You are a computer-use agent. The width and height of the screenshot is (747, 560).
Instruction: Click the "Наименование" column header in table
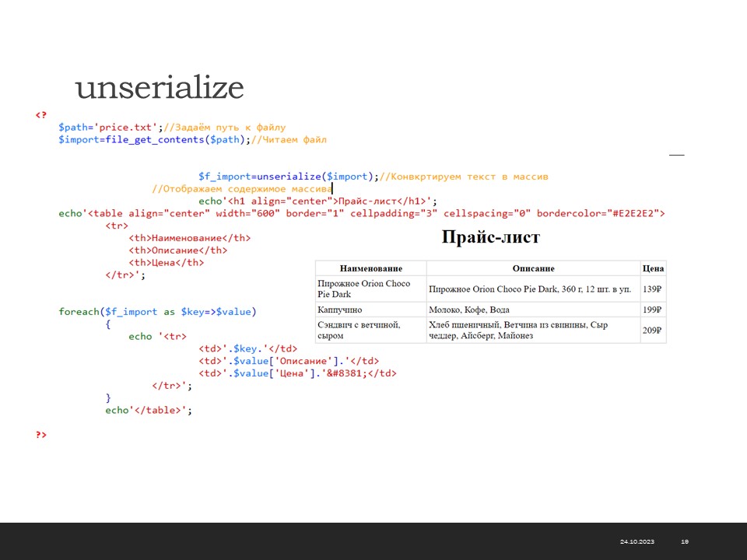[370, 268]
